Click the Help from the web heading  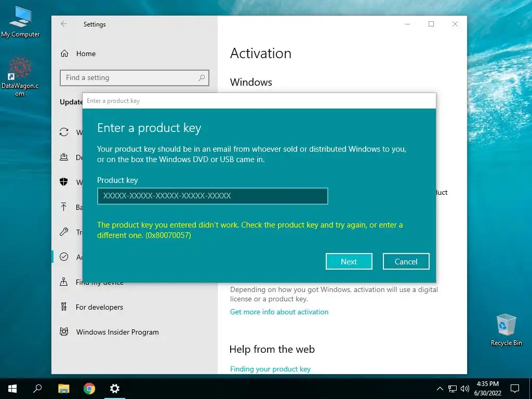click(x=272, y=349)
